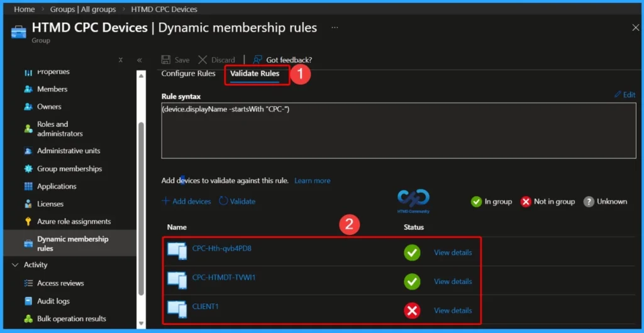Click the Audit logs icon
Image resolution: width=644 pixels, height=333 pixels.
(x=28, y=301)
